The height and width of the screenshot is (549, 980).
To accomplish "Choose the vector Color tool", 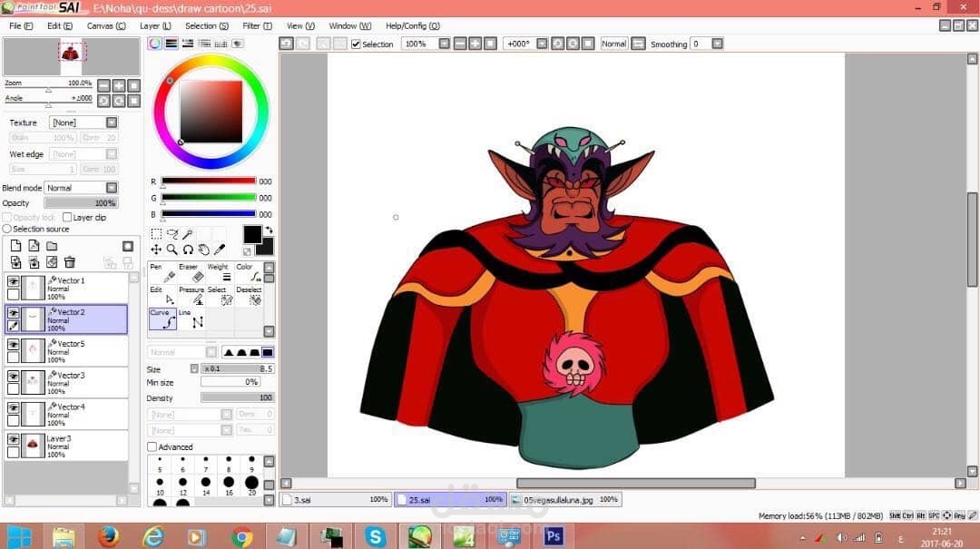I will [x=249, y=272].
